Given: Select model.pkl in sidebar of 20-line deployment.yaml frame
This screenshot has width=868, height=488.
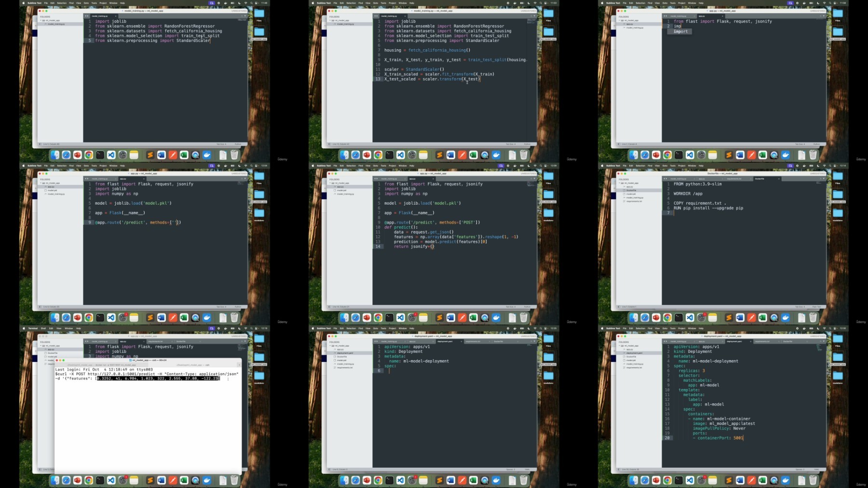Looking at the screenshot, I should point(631,360).
